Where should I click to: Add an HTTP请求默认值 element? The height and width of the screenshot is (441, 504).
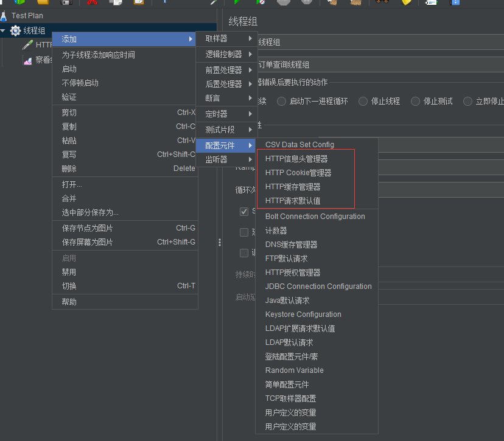coord(317,201)
